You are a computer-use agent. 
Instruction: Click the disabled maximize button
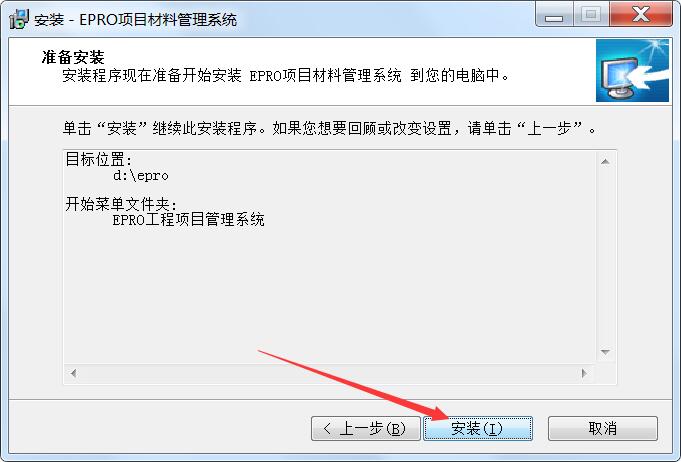tap(591, 15)
